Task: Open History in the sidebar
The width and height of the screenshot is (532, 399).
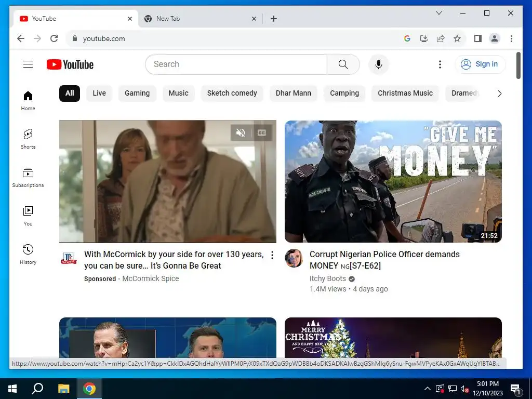Action: coord(28,254)
